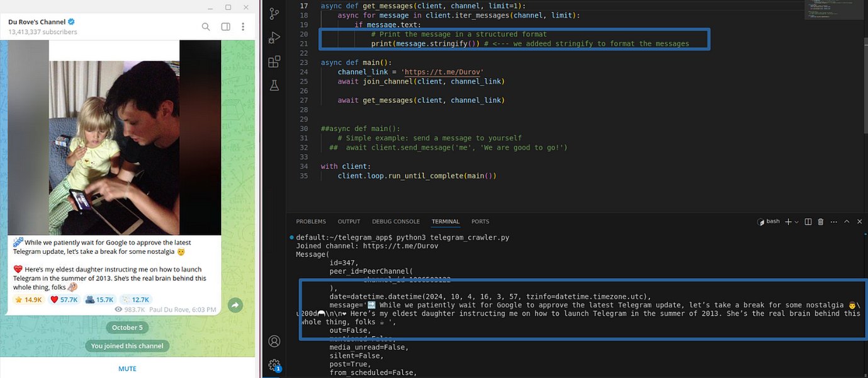
Task: Click the October 5 date badge
Action: pos(127,328)
